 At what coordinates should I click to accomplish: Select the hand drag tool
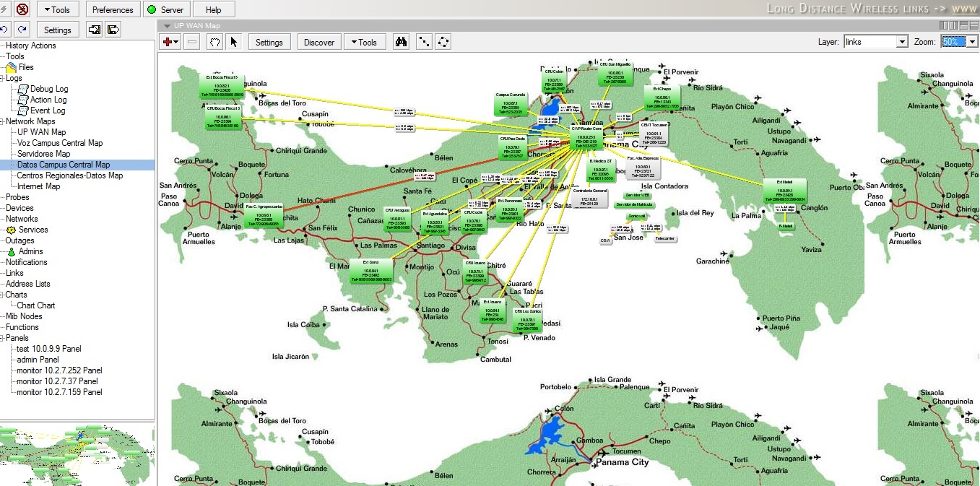pos(214,42)
